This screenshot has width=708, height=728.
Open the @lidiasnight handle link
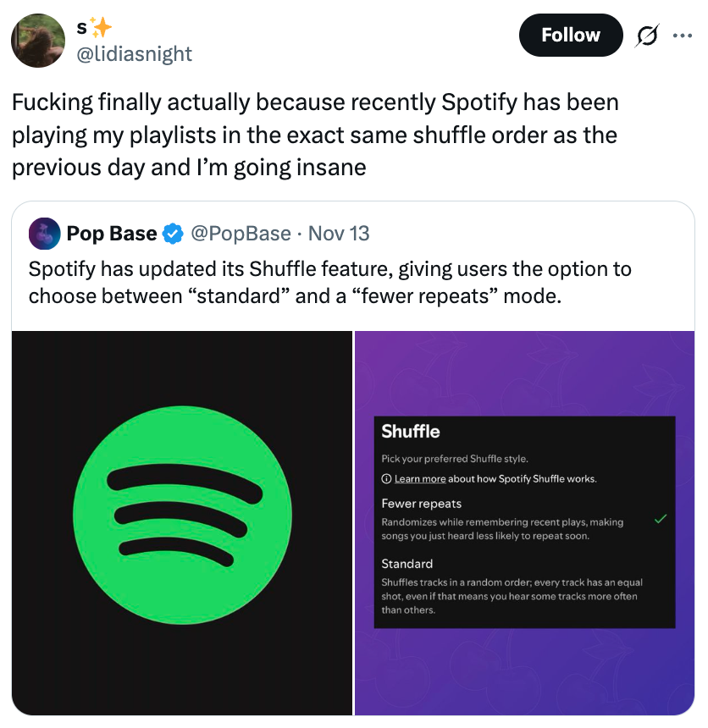click(x=134, y=54)
